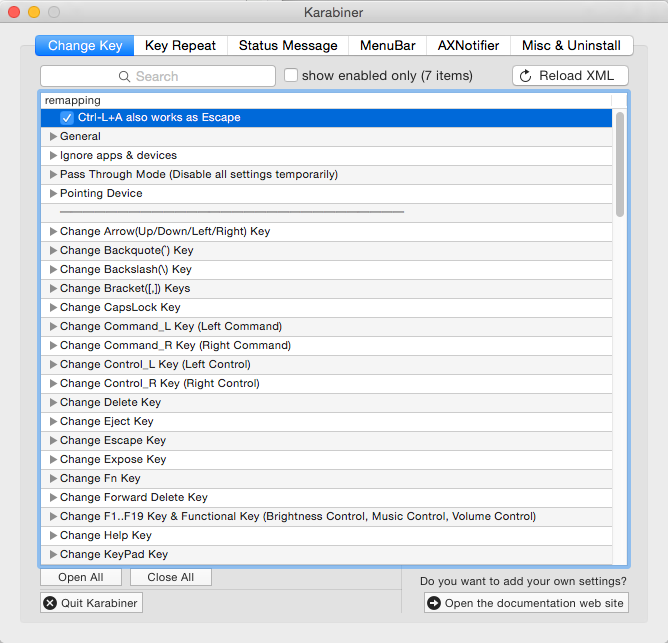Click the Close All button
This screenshot has height=643, width=668.
tap(170, 577)
